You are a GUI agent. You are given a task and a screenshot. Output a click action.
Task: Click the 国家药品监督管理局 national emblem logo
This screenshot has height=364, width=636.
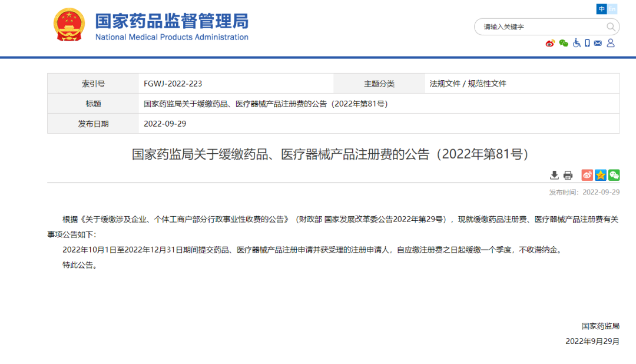[69, 25]
